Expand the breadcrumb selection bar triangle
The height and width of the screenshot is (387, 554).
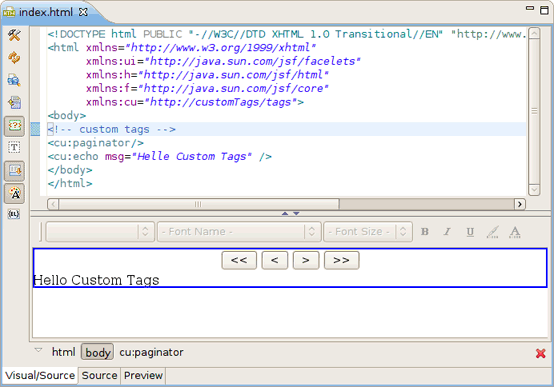[x=38, y=350]
